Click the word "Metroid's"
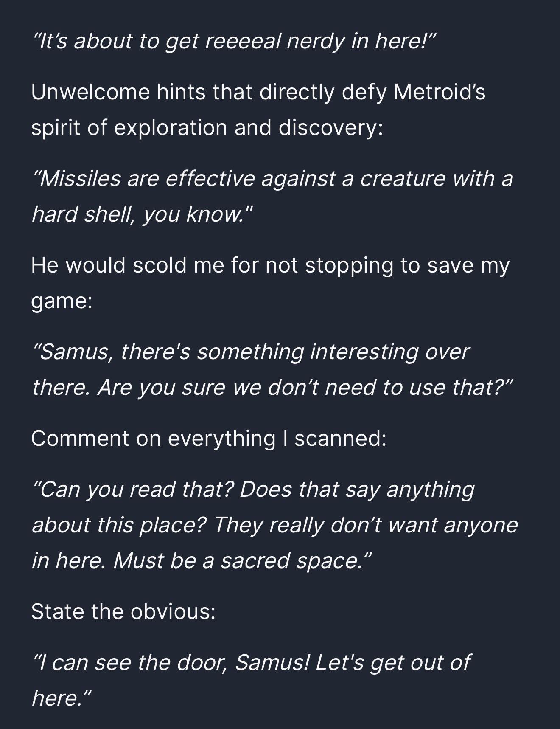The image size is (560, 729). click(439, 92)
